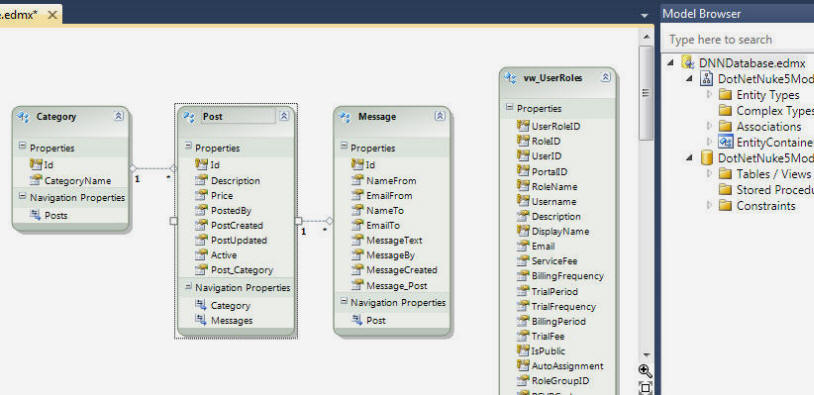This screenshot has height=395, width=814.
Task: Select the Message_Post property
Action: coord(397,285)
